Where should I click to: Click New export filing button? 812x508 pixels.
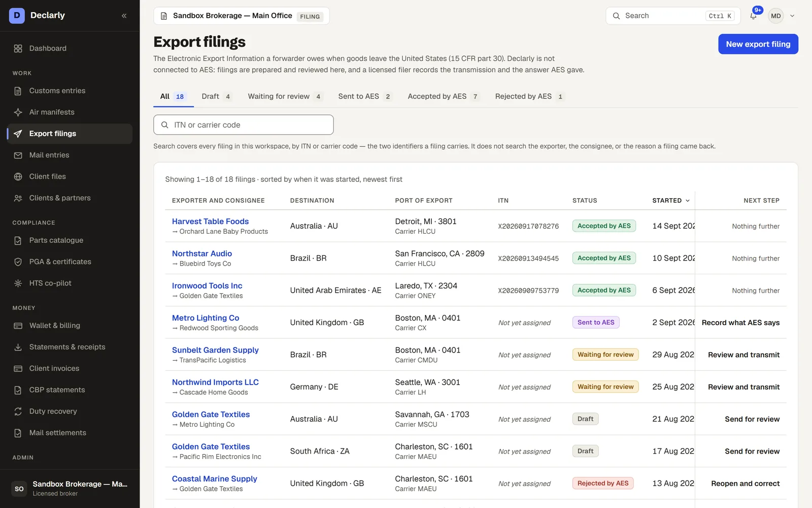[758, 44]
